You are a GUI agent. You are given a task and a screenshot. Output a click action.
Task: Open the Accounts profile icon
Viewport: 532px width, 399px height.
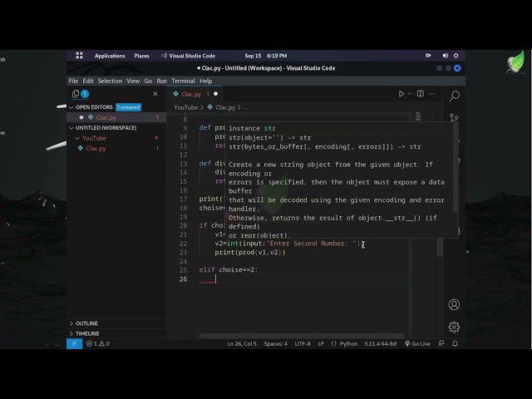pos(454,304)
